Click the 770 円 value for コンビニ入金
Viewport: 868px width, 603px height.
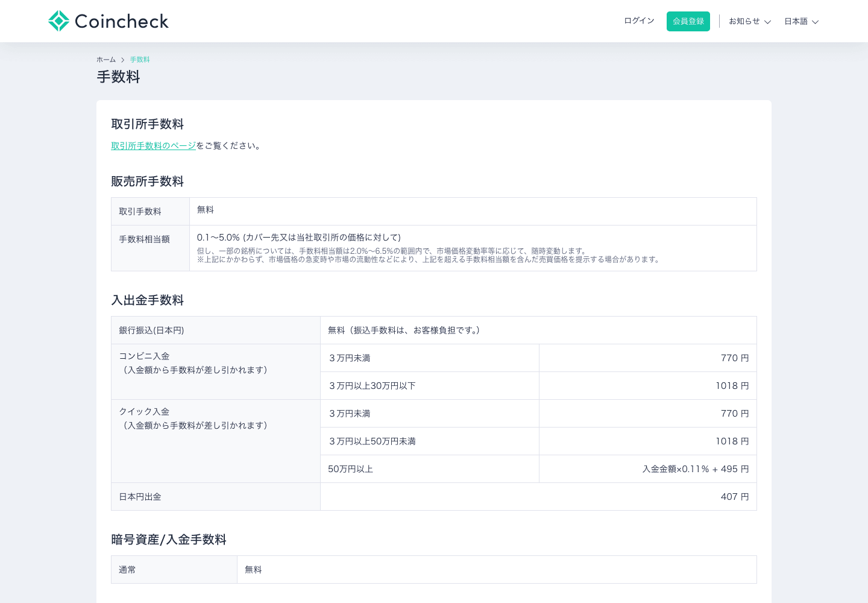(x=735, y=358)
